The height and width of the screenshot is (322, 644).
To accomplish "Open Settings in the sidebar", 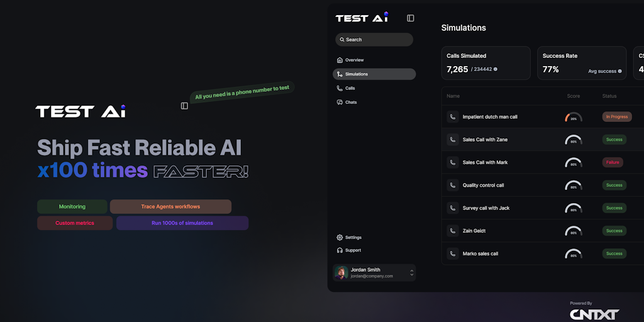I will pyautogui.click(x=374, y=237).
